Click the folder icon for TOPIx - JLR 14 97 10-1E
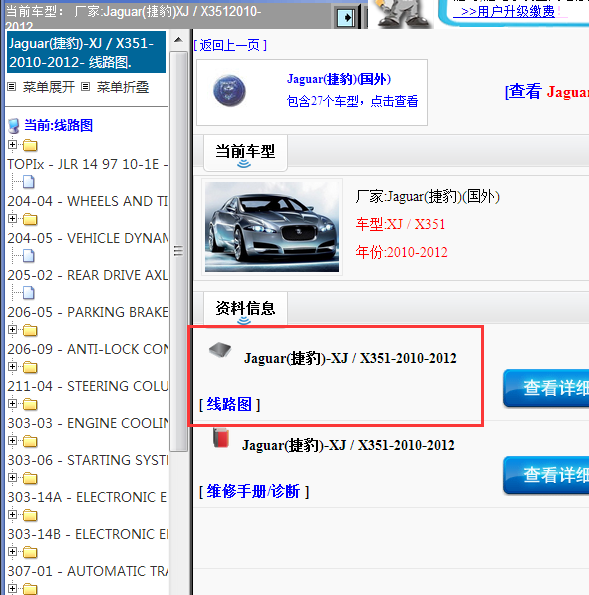The image size is (589, 595). 30,145
